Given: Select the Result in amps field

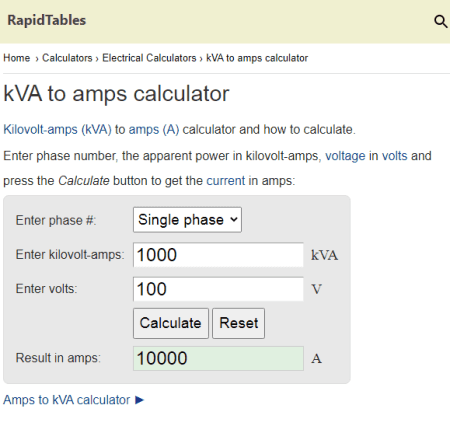Looking at the screenshot, I should pyautogui.click(x=218, y=358).
